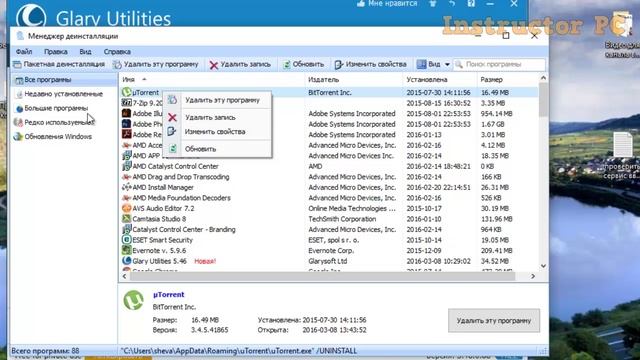This screenshot has width=640, height=360.
Task: Click the horizontal scrollbar left arrow
Action: (124, 276)
